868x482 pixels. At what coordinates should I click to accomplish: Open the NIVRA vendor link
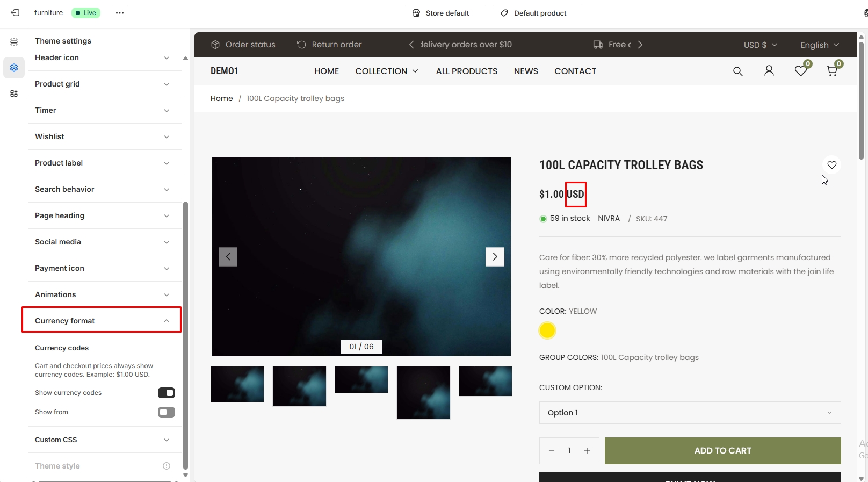click(x=609, y=219)
